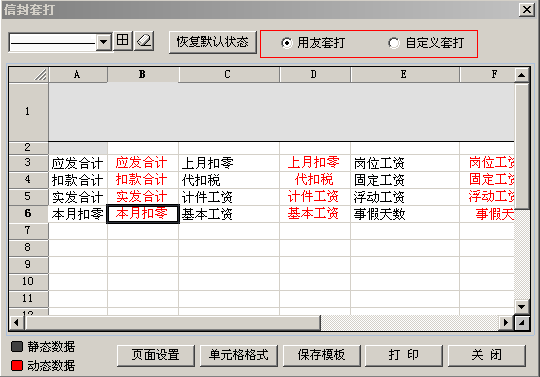This screenshot has width=540, height=377.
Task: Click row 6 header
Action: (x=29, y=214)
